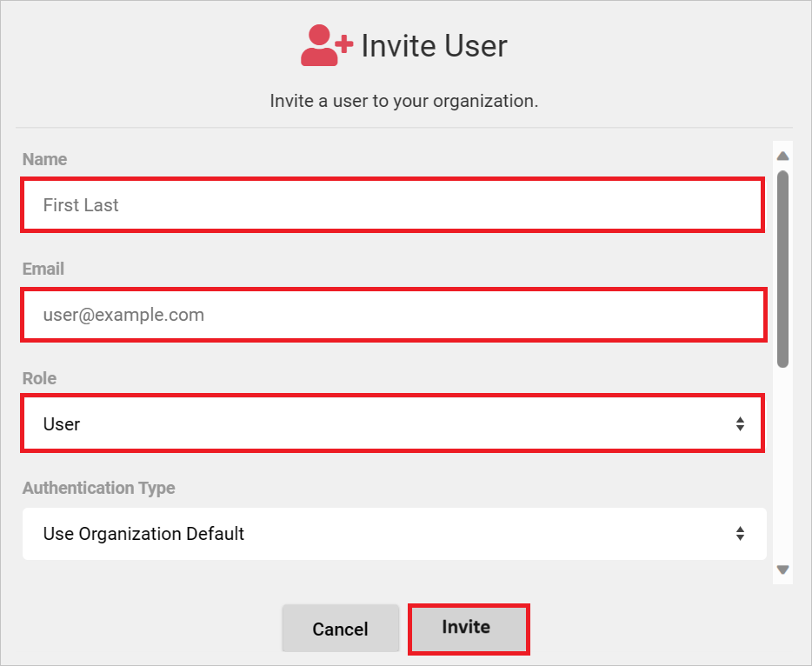Click the Email field label

pos(43,269)
